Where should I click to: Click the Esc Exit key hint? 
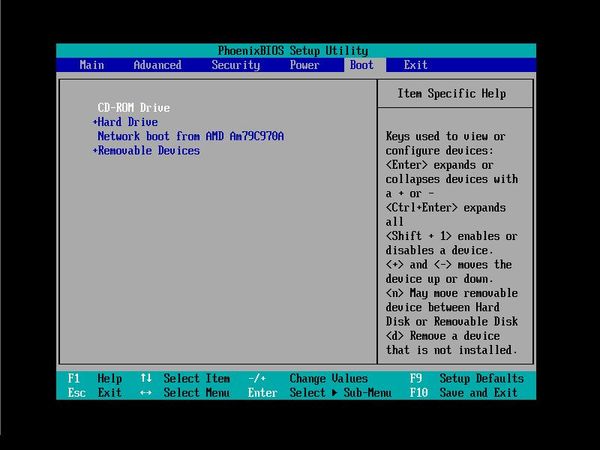[x=95, y=393]
